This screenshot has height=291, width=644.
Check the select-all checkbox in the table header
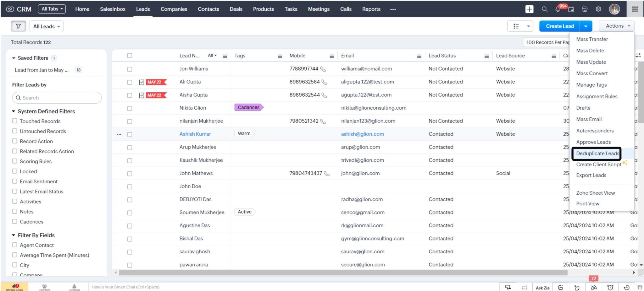[x=130, y=56]
